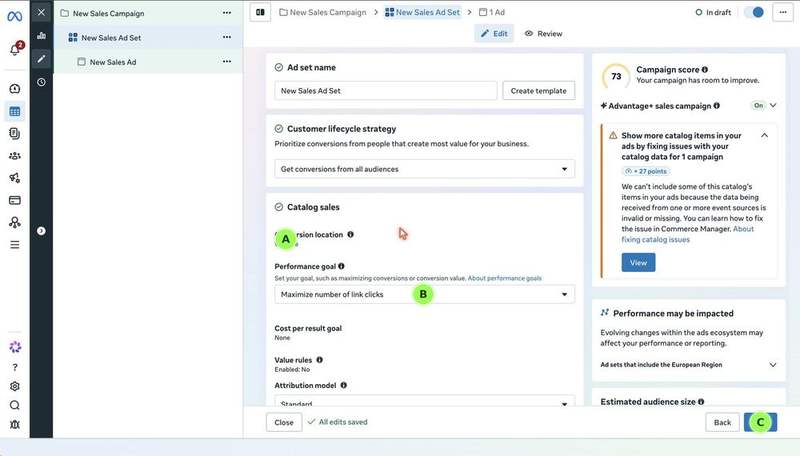Click the Value rules info icon
Image resolution: width=800 pixels, height=456 pixels.
(x=319, y=360)
